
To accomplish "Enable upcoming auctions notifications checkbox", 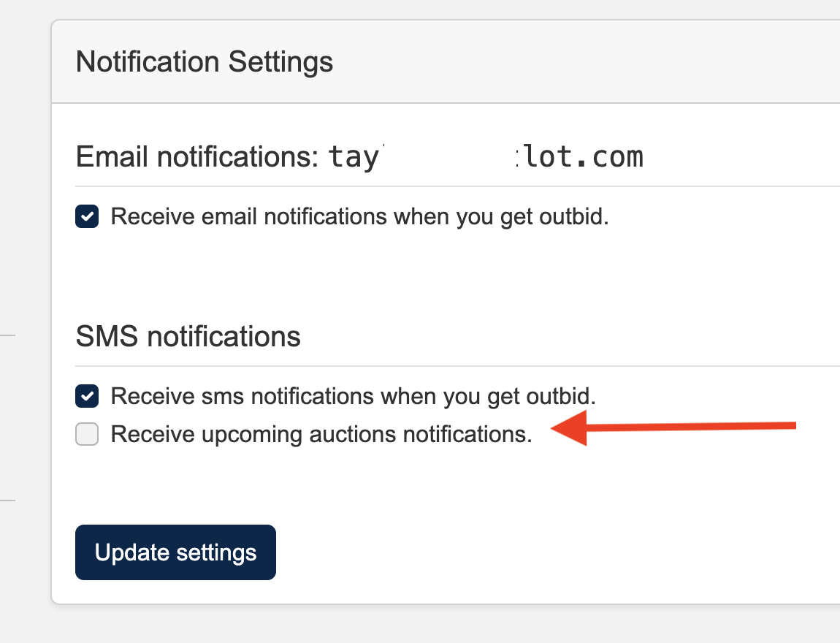I will [87, 435].
